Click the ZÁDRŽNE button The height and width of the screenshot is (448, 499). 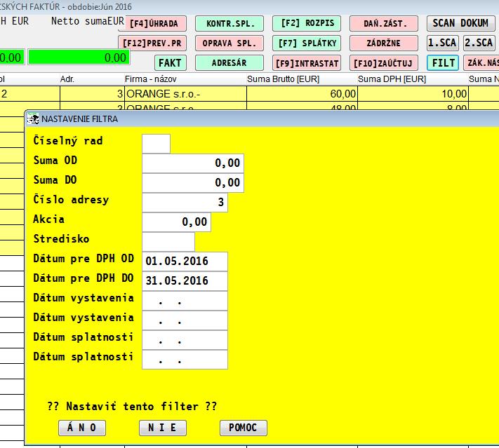(384, 43)
